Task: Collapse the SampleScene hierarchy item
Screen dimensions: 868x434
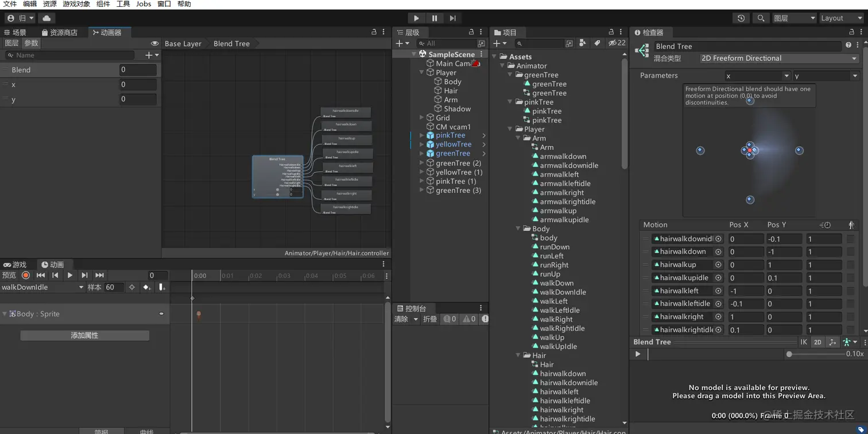Action: (413, 55)
